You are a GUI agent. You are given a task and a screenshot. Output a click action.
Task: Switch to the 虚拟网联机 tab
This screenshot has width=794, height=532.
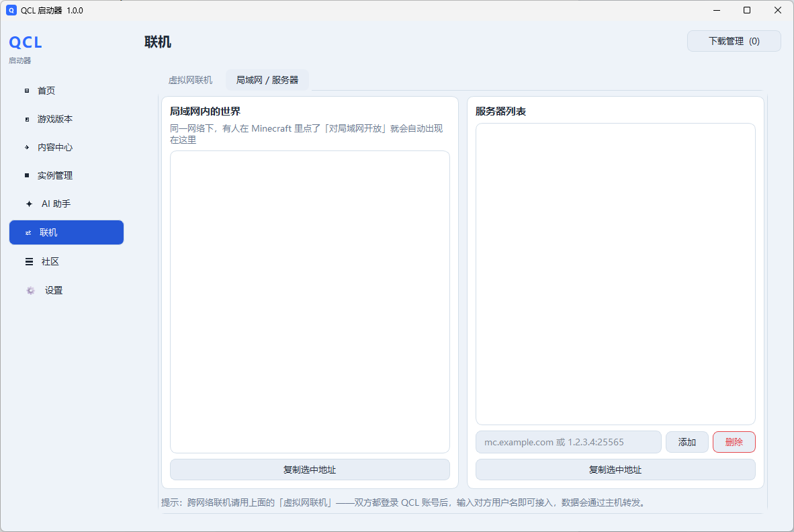[x=190, y=80]
